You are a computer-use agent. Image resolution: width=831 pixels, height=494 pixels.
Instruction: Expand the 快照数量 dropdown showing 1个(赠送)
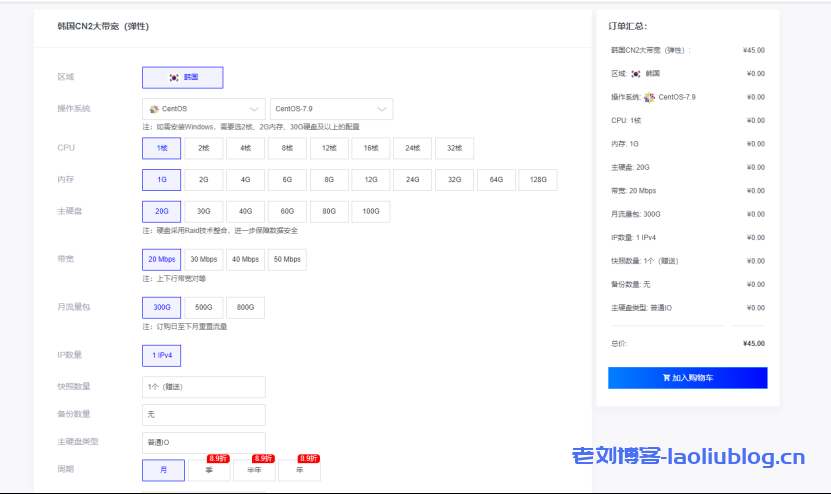tap(204, 387)
